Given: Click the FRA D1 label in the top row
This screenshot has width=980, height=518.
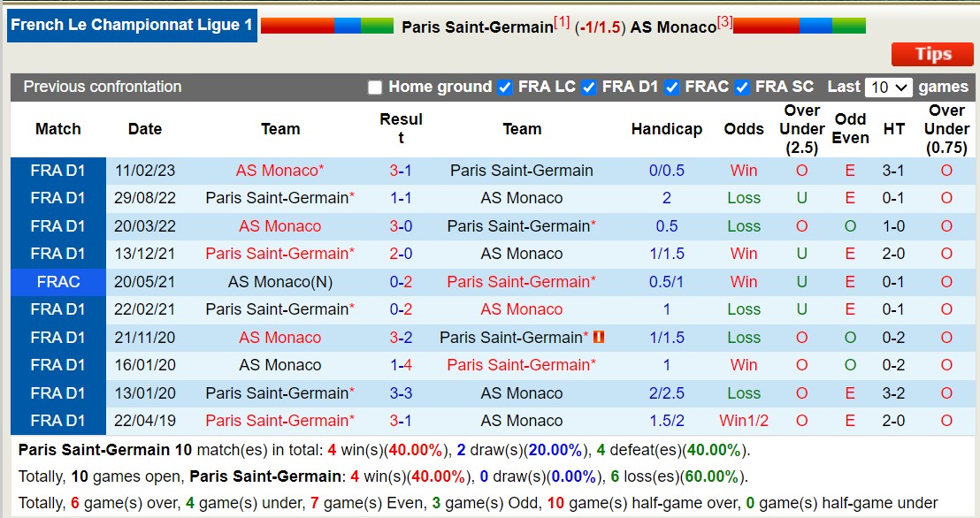Looking at the screenshot, I should (x=57, y=171).
